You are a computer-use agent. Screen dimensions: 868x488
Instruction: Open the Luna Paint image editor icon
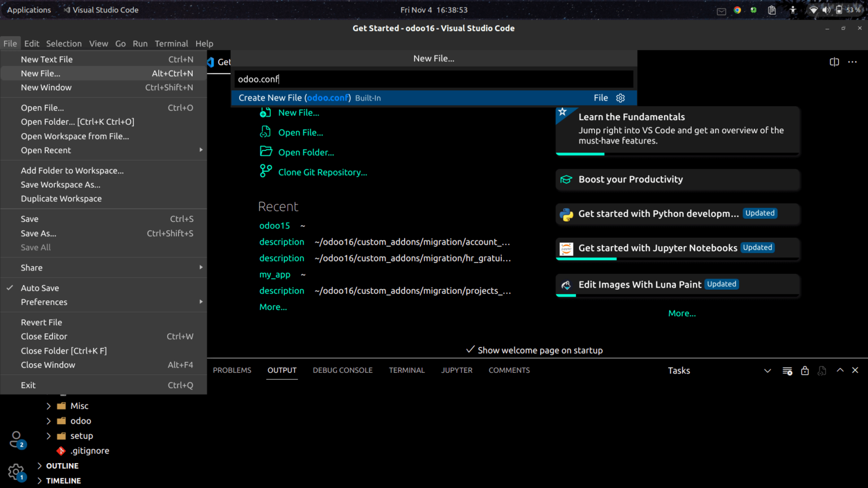(566, 285)
